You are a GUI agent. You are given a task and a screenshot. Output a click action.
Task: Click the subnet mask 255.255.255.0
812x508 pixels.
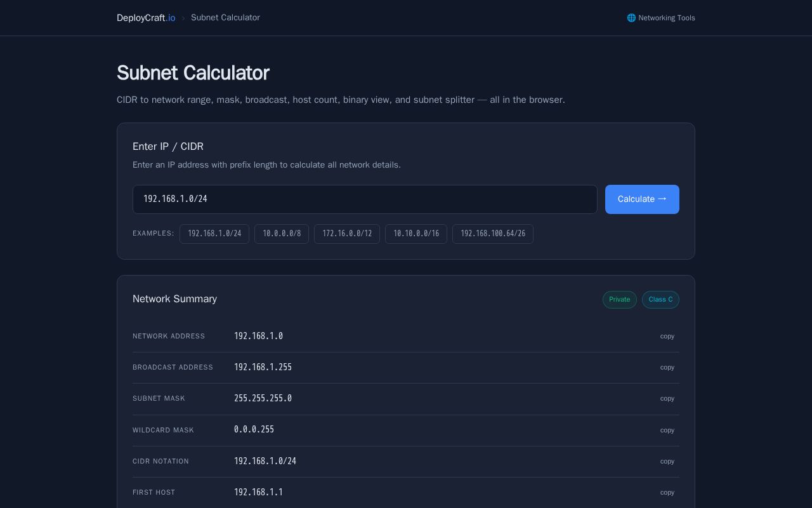click(x=263, y=398)
